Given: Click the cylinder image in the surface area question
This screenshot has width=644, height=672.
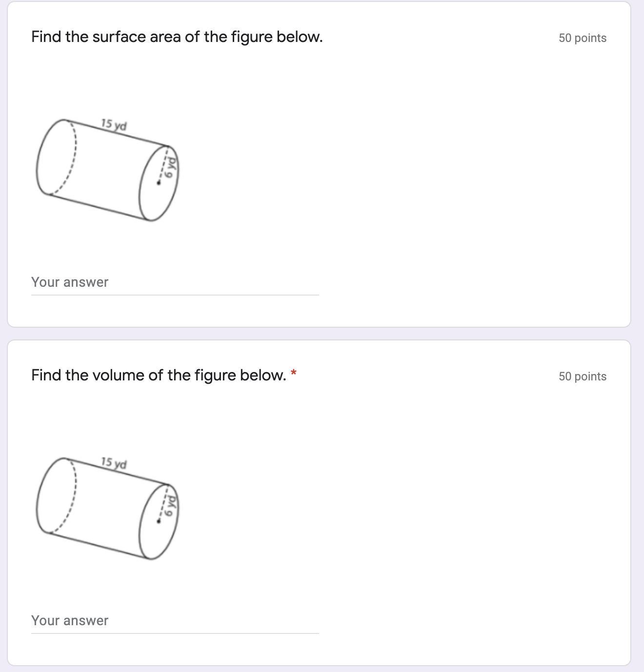Looking at the screenshot, I should (x=107, y=170).
